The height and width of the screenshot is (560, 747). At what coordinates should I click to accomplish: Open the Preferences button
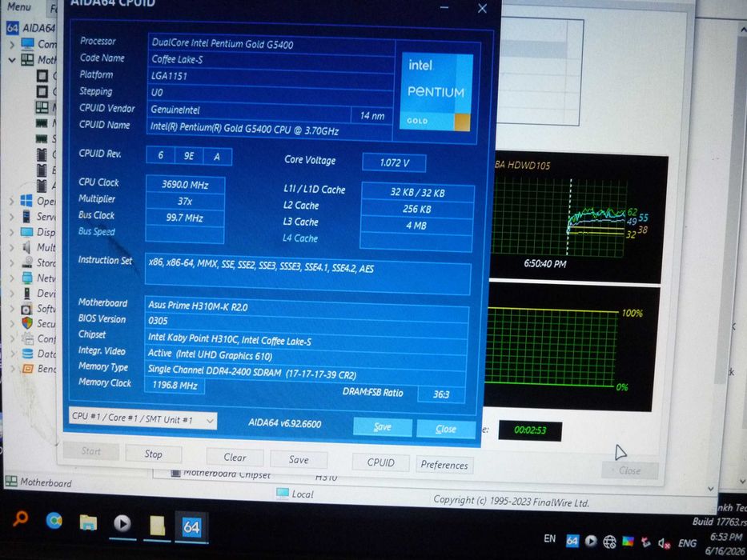[x=444, y=465]
